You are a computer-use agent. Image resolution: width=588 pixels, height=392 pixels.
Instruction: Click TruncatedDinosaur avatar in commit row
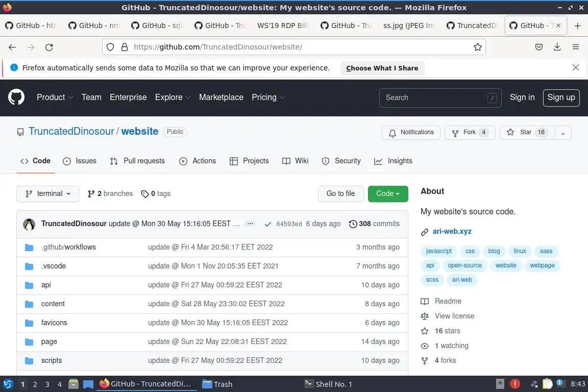point(29,224)
